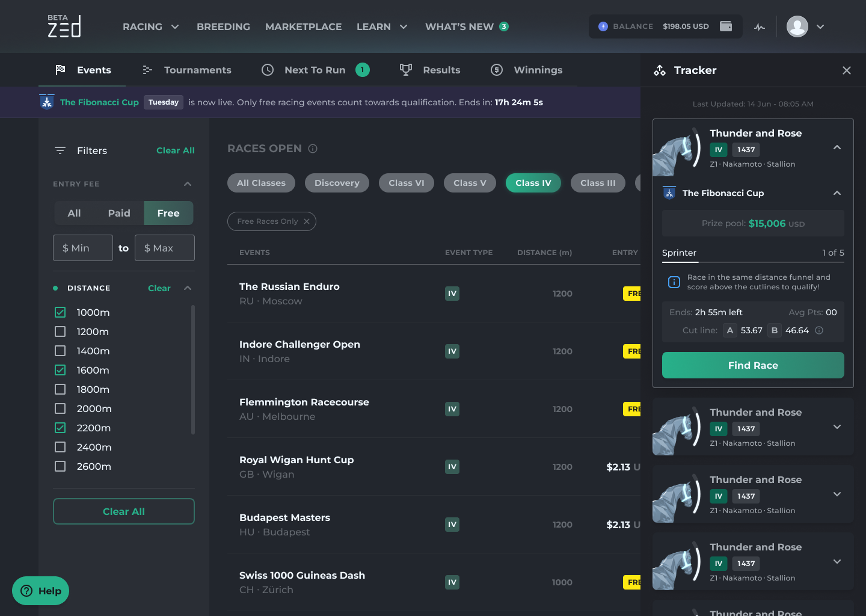866x616 pixels.
Task: Click the Next To Run clock icon
Action: [268, 70]
